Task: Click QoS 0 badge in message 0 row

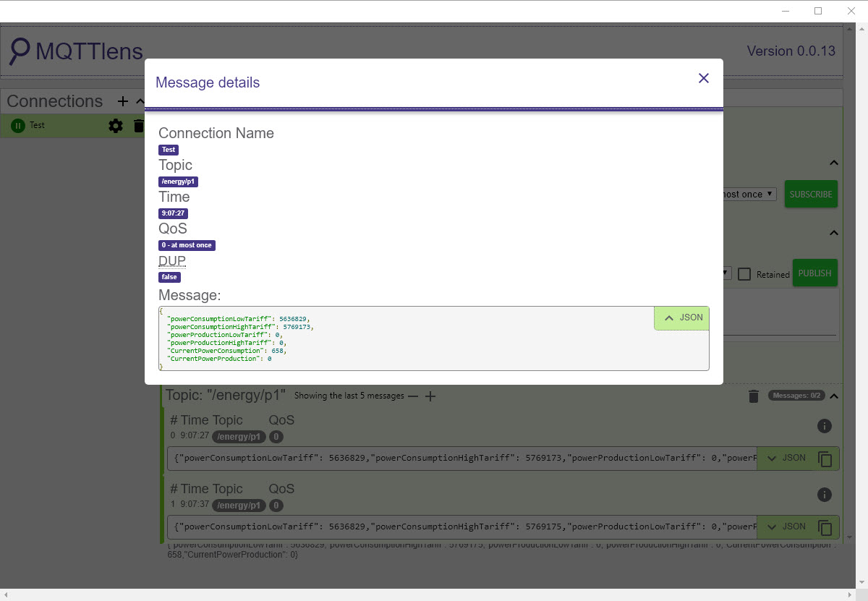Action: pyautogui.click(x=276, y=437)
